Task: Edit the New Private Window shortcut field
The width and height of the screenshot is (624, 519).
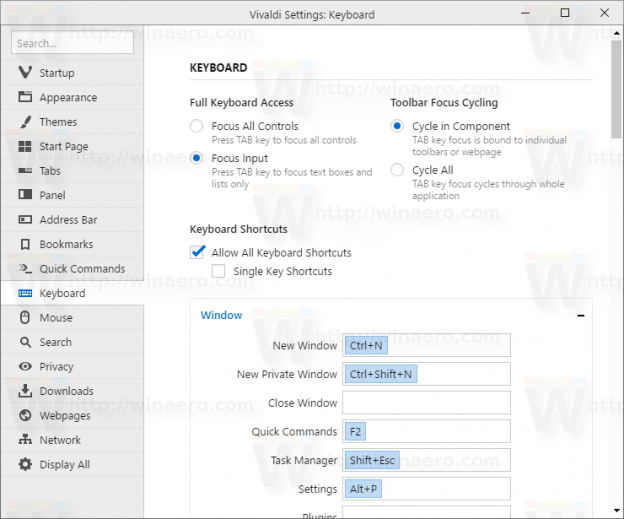Action: pos(426,374)
